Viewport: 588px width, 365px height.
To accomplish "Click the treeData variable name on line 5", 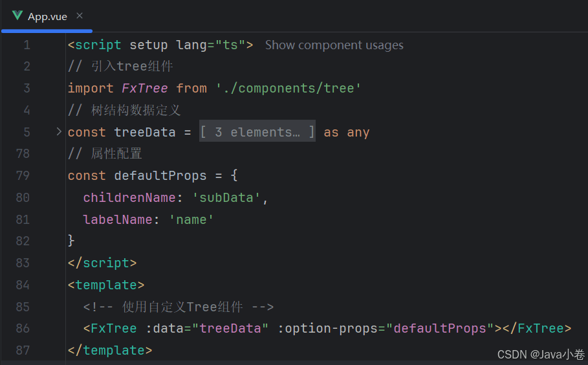I will click(145, 132).
